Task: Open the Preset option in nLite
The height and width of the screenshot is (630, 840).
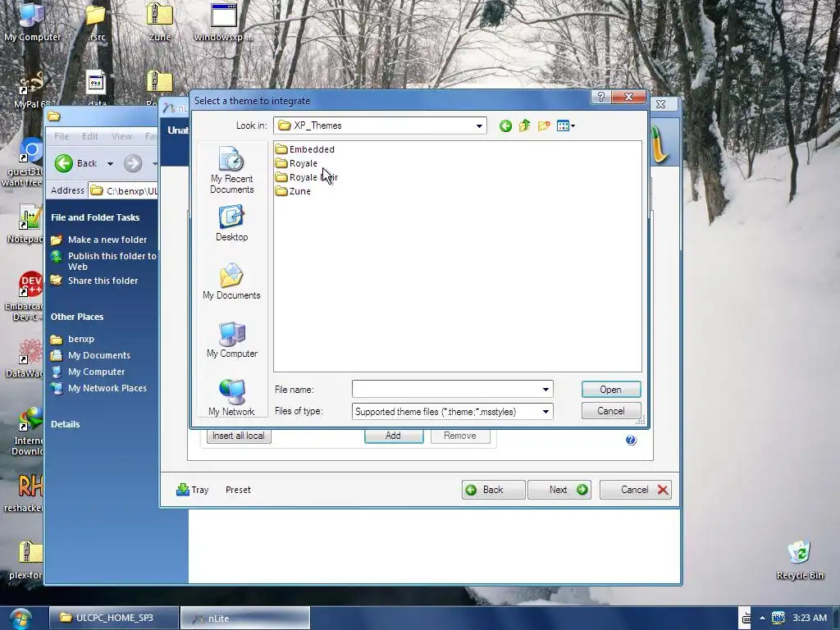Action: point(238,490)
